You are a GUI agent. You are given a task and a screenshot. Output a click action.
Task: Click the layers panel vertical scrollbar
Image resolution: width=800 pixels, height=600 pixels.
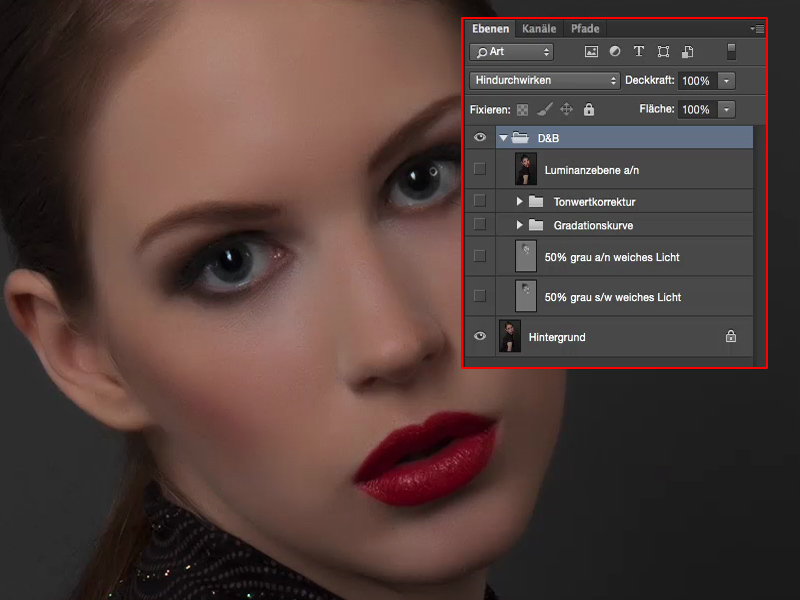coord(759,245)
